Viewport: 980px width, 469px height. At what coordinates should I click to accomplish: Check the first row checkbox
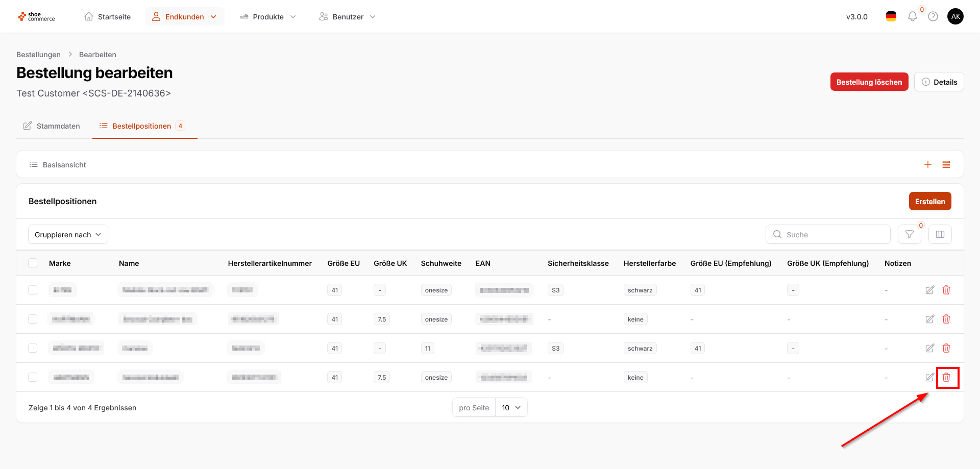click(33, 290)
